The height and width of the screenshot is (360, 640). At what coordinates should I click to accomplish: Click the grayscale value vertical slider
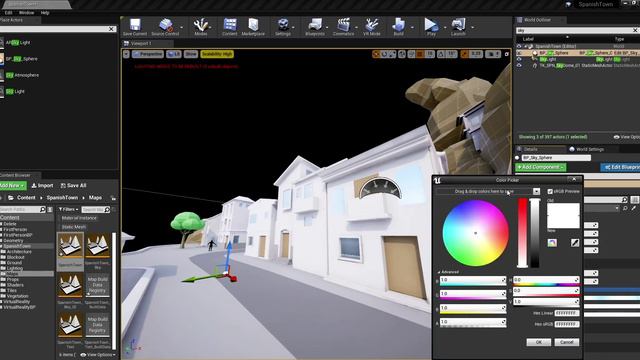[x=535, y=233]
